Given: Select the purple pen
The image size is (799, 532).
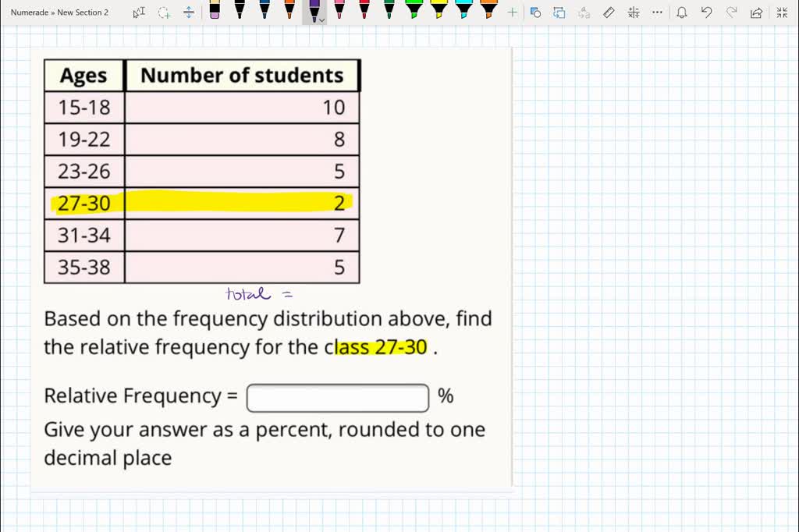Looking at the screenshot, I should click(x=314, y=10).
